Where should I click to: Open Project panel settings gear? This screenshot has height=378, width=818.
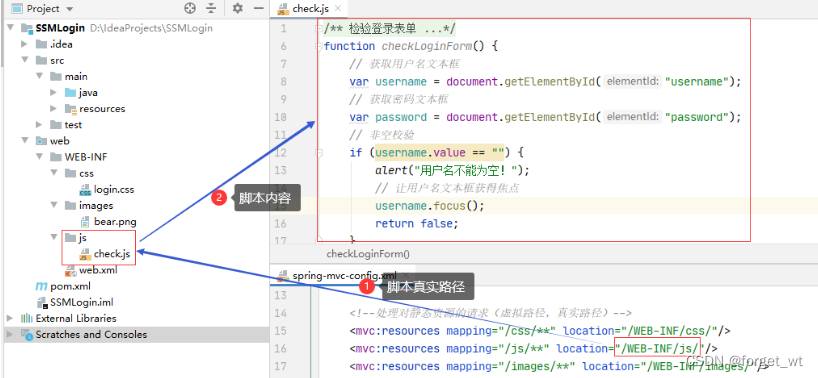pyautogui.click(x=238, y=8)
